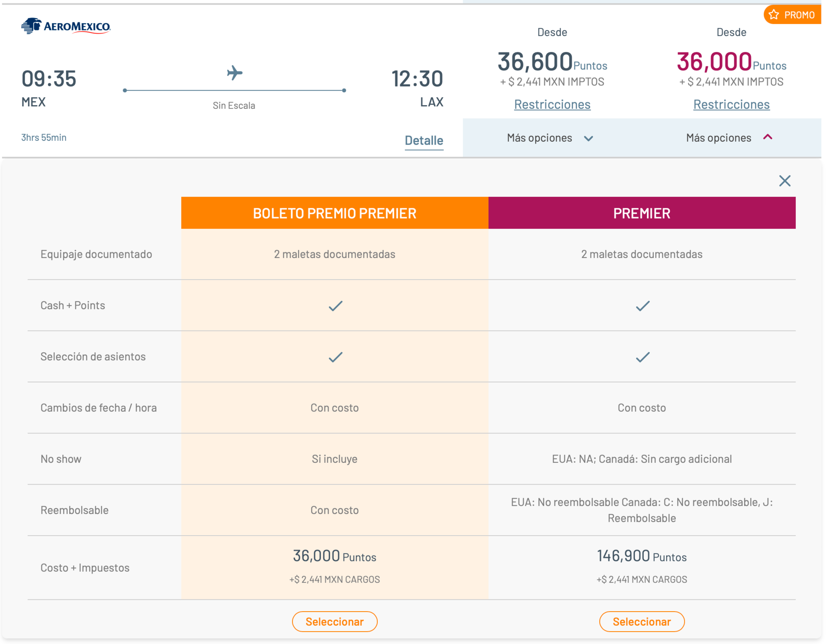Click the Cambios de fecha / hora row label
The image size is (829, 644).
pos(98,408)
